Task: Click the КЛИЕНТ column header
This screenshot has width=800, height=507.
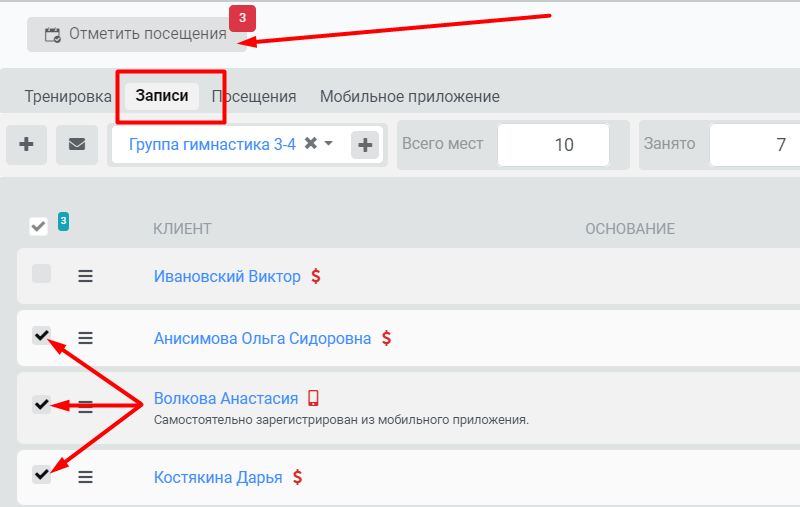Action: tap(182, 229)
